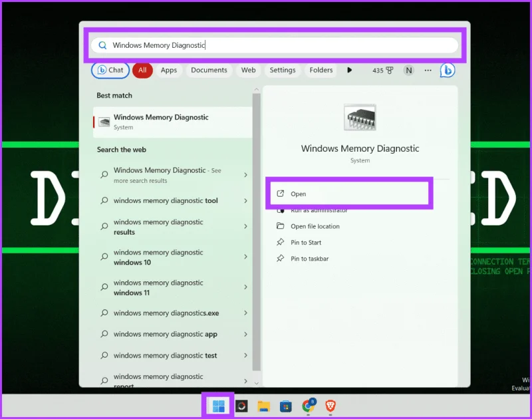Image resolution: width=532 pixels, height=419 pixels.
Task: Open the three-dot more options menu
Action: [x=428, y=70]
